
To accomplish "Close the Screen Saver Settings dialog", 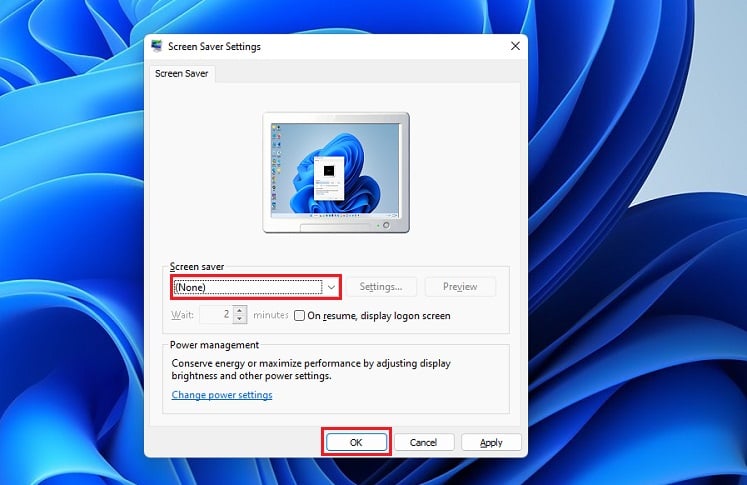I will [x=515, y=46].
